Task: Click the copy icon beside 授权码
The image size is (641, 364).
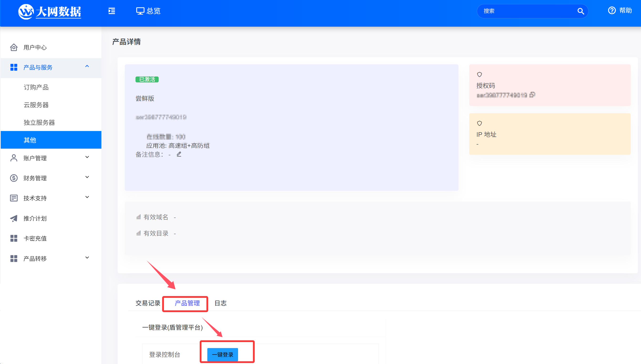Action: 532,95
